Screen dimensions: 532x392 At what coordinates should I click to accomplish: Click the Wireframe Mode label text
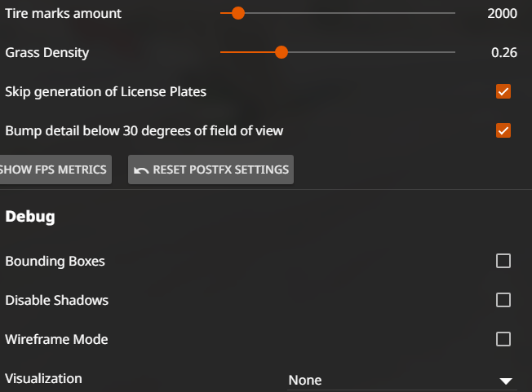(x=56, y=339)
